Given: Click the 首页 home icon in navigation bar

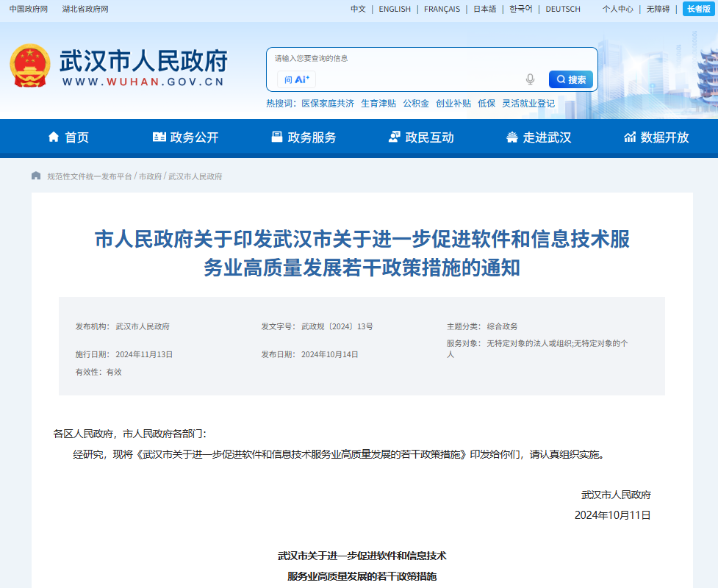Looking at the screenshot, I should click(x=52, y=137).
